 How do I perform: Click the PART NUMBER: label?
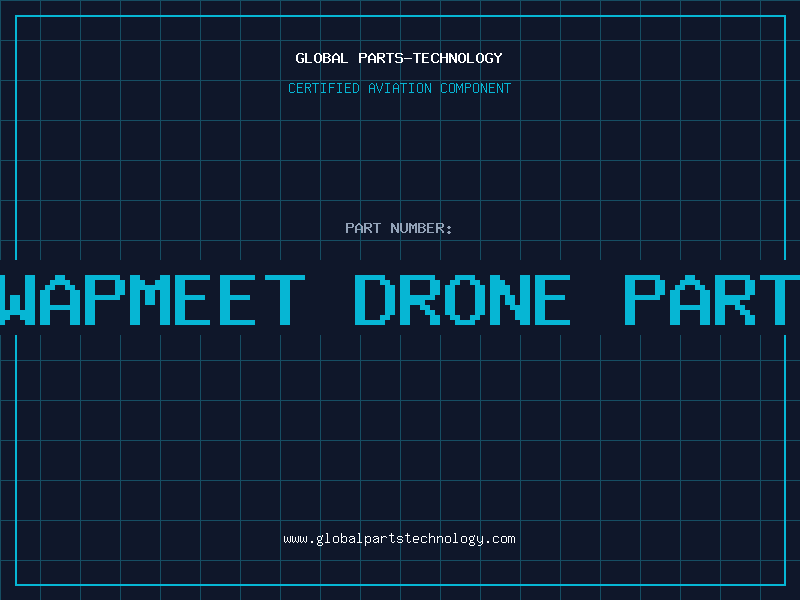click(398, 228)
